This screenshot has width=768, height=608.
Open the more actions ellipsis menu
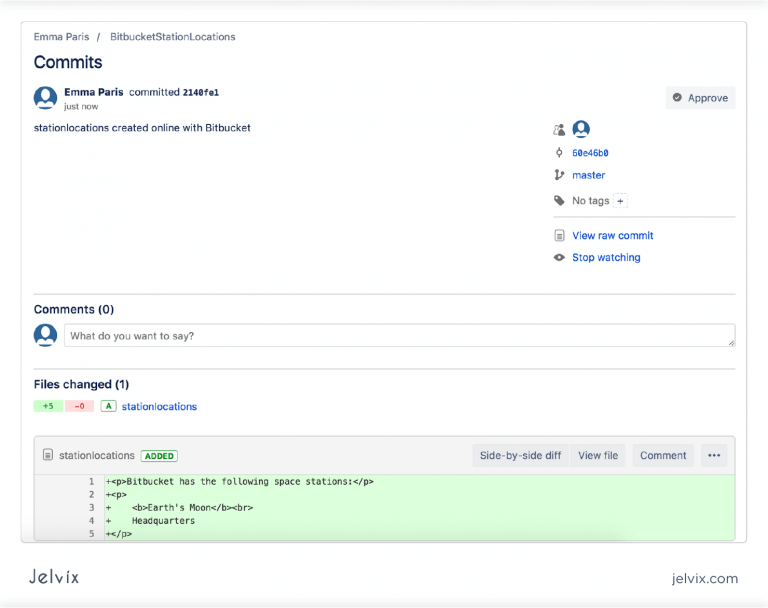714,456
